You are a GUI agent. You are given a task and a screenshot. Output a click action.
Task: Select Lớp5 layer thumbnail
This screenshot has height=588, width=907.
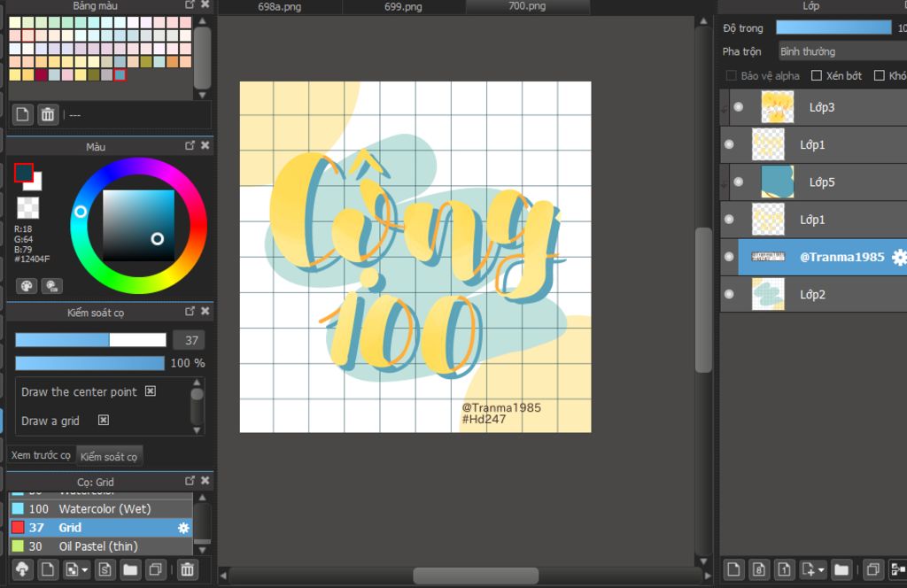point(778,182)
